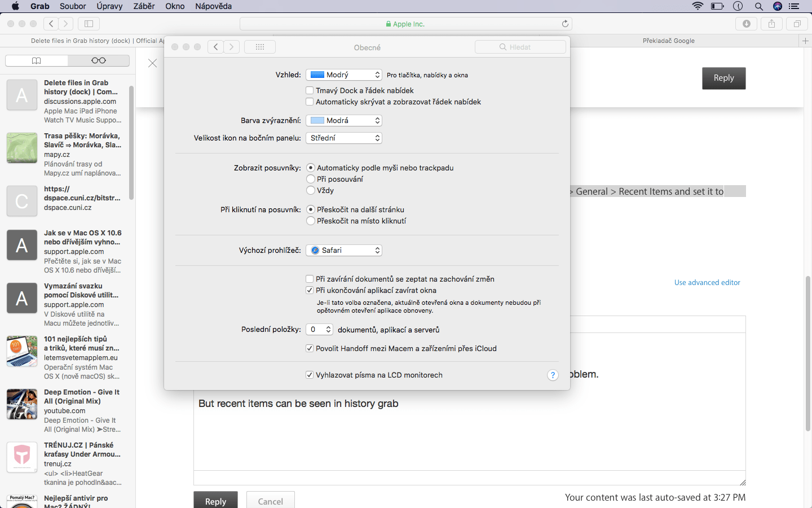Image resolution: width=812 pixels, height=508 pixels.
Task: Open the Safari share button
Action: pos(771,24)
